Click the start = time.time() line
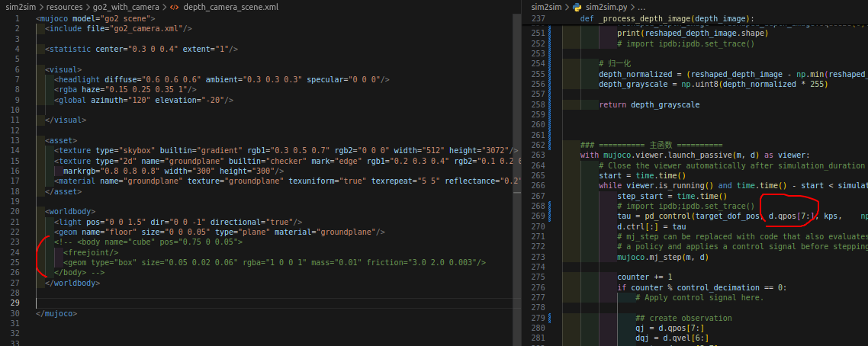The width and height of the screenshot is (868, 346). (x=642, y=175)
